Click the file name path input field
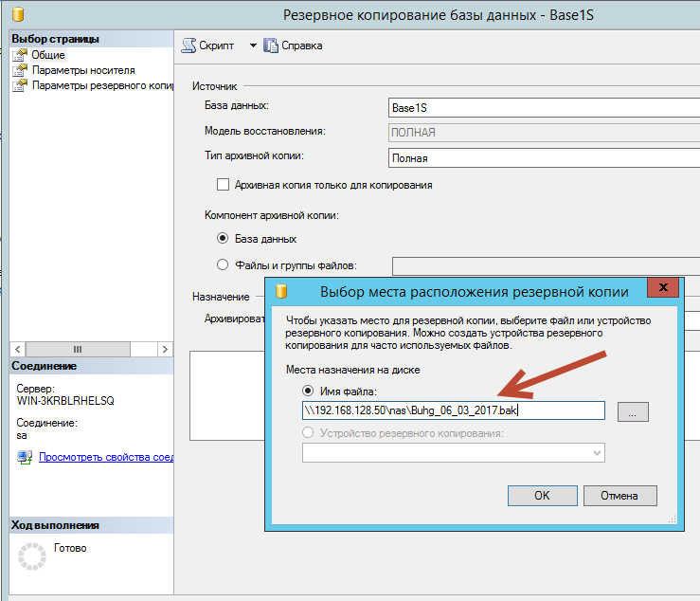This screenshot has width=700, height=601. pos(453,410)
